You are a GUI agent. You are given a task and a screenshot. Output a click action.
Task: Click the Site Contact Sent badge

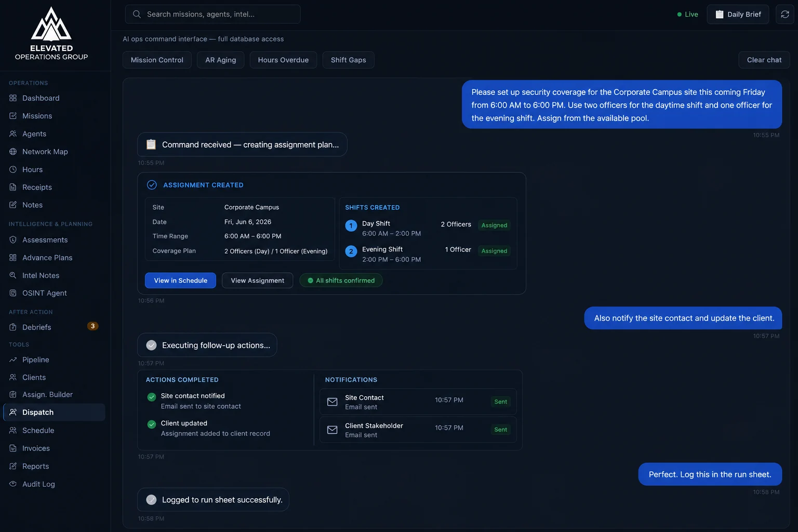pyautogui.click(x=501, y=402)
